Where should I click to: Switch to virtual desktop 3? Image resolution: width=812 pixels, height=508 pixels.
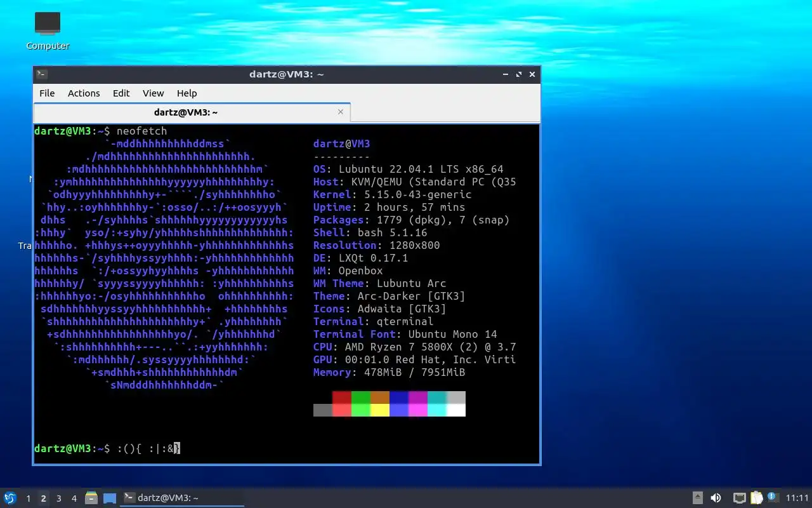tap(58, 498)
